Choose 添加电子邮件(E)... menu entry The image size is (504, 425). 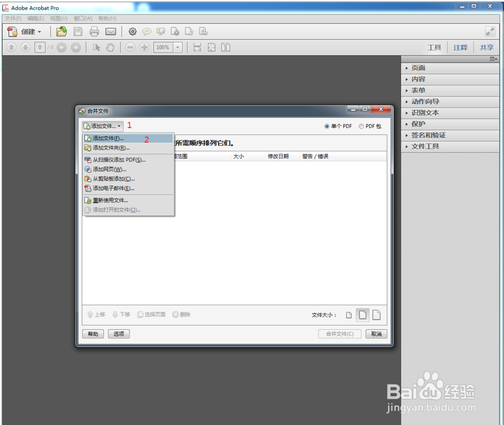pyautogui.click(x=128, y=189)
